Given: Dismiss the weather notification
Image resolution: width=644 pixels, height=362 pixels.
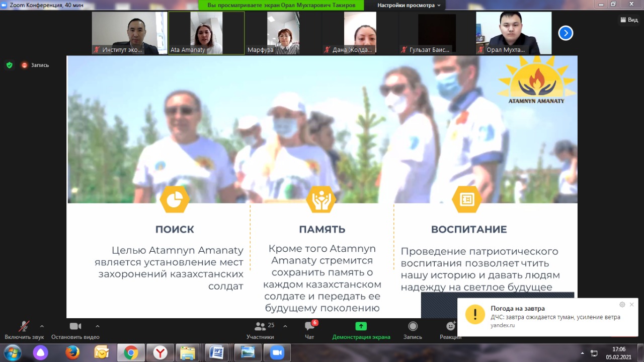Looking at the screenshot, I should click(632, 305).
